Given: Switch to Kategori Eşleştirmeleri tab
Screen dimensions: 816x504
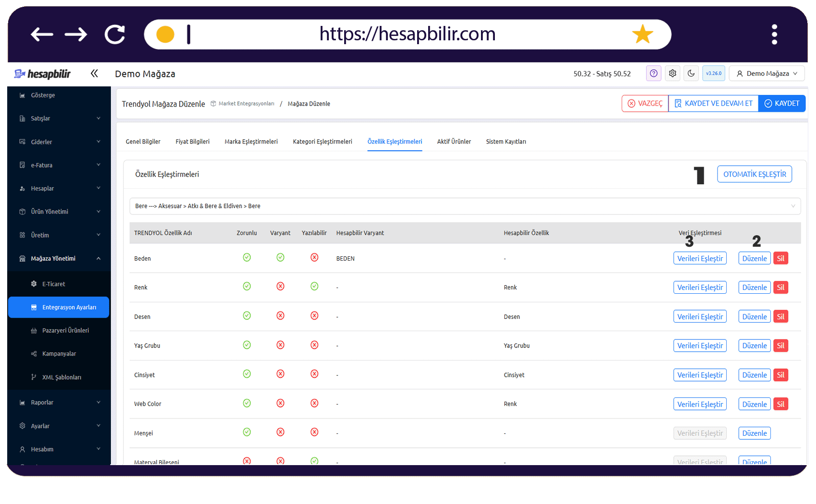Looking at the screenshot, I should click(x=323, y=142).
